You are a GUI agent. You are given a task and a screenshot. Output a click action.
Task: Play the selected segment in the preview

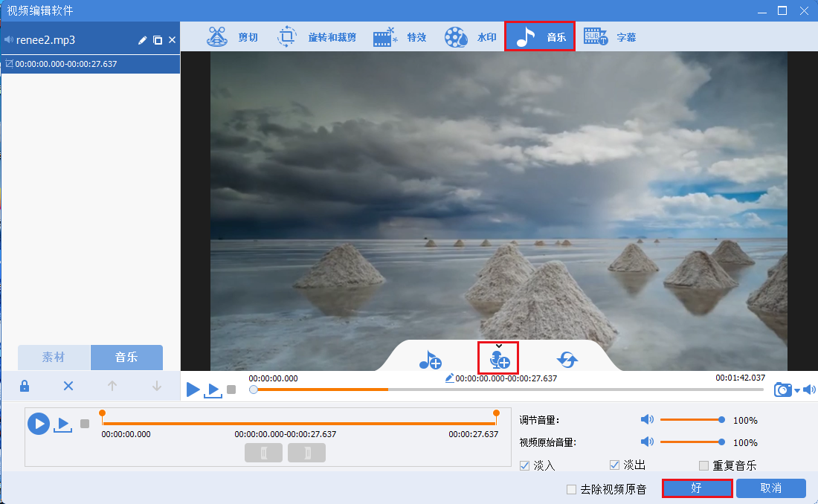213,390
